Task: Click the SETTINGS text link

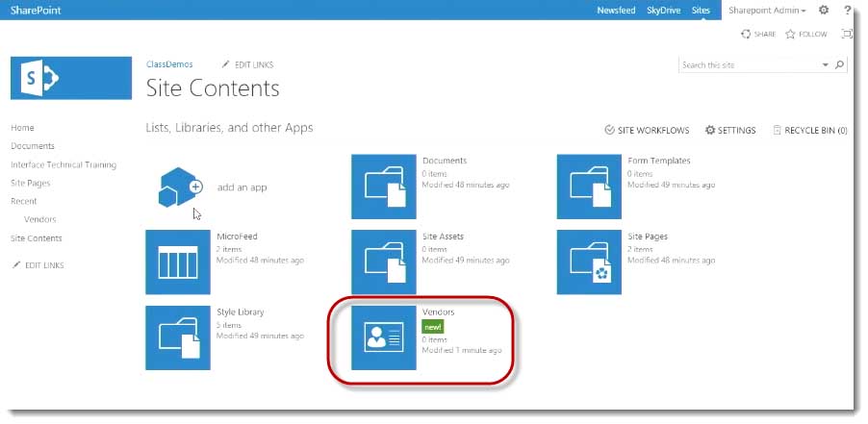Action: coord(737,131)
